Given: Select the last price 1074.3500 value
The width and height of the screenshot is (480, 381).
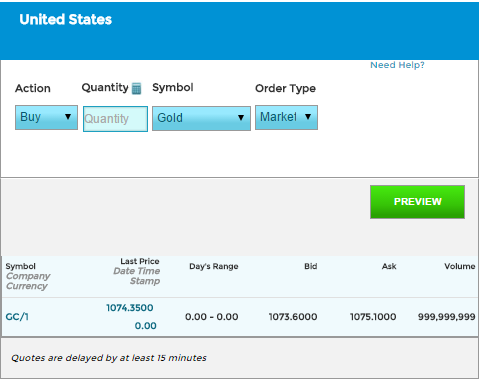Looking at the screenshot, I should click(x=130, y=308).
